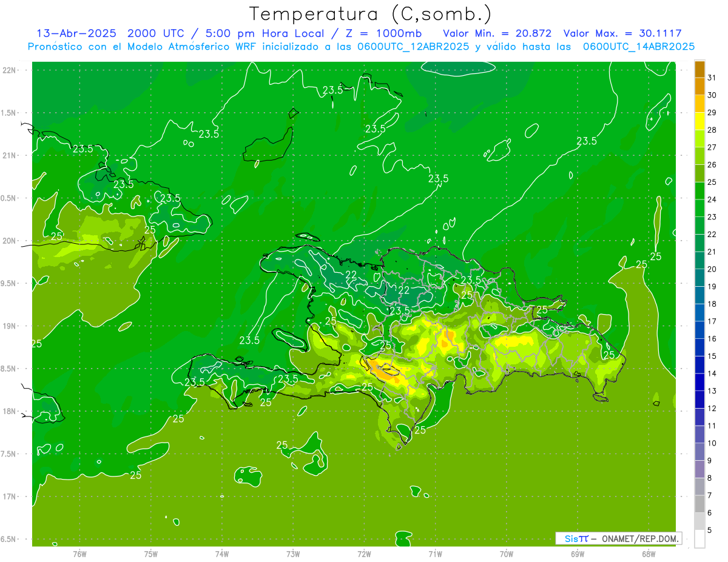This screenshot has width=728, height=562.
Task: Click the 19N latitude axis label
Action: (9, 326)
